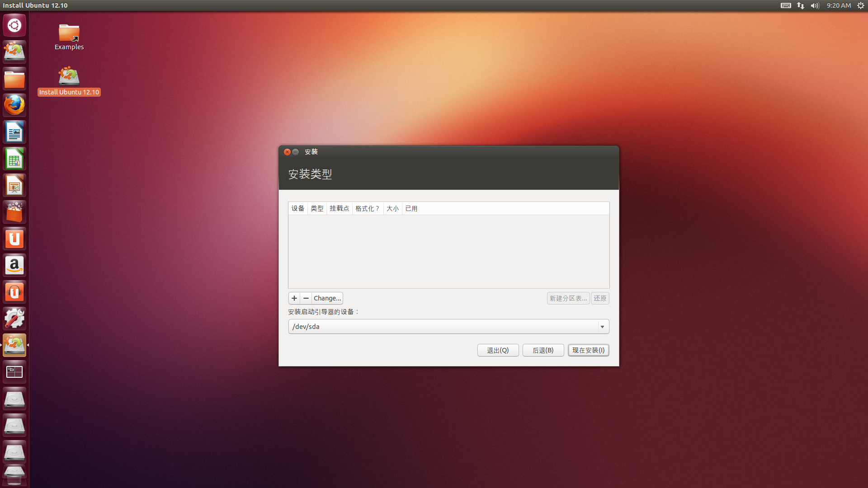Minimize the 安装 installer window
This screenshot has height=488, width=868.
(295, 152)
